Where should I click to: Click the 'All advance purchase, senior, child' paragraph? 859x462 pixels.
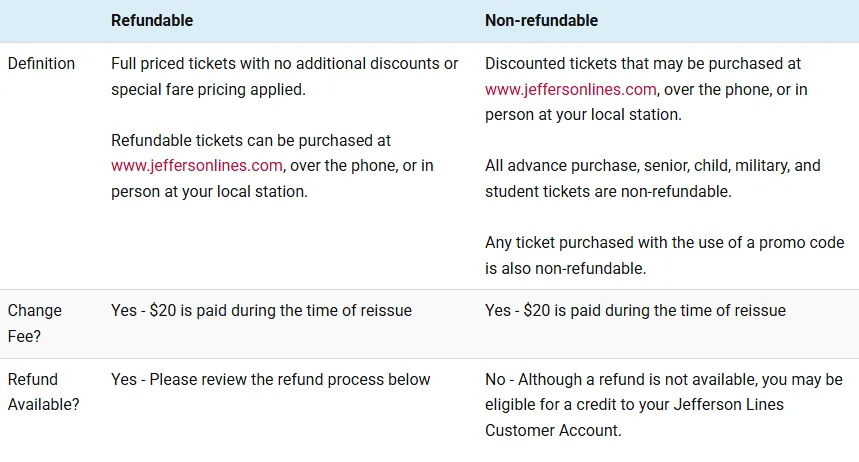click(x=652, y=165)
